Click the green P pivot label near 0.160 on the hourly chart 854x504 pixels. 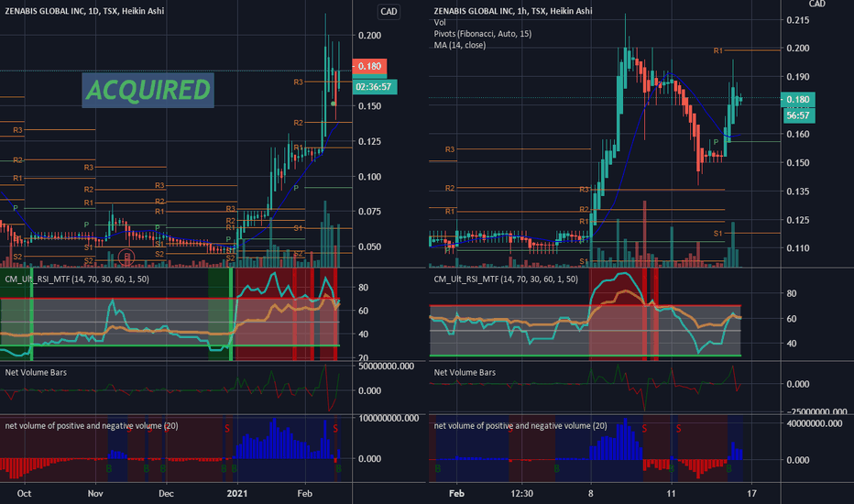coord(717,142)
